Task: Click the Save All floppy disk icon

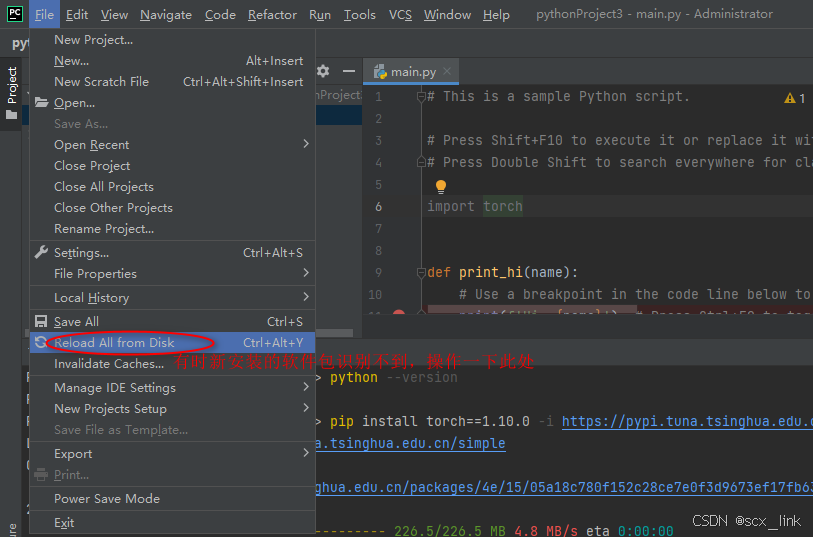Action: 41,321
